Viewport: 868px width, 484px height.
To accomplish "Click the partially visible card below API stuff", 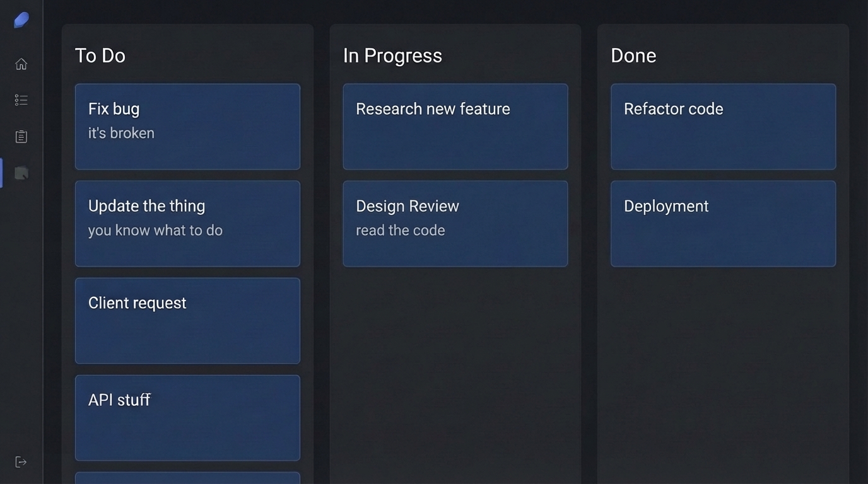I will (187, 478).
